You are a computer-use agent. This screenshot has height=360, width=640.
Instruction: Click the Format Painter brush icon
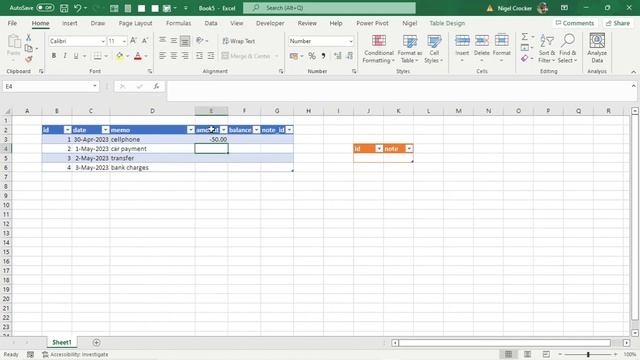tap(29, 60)
